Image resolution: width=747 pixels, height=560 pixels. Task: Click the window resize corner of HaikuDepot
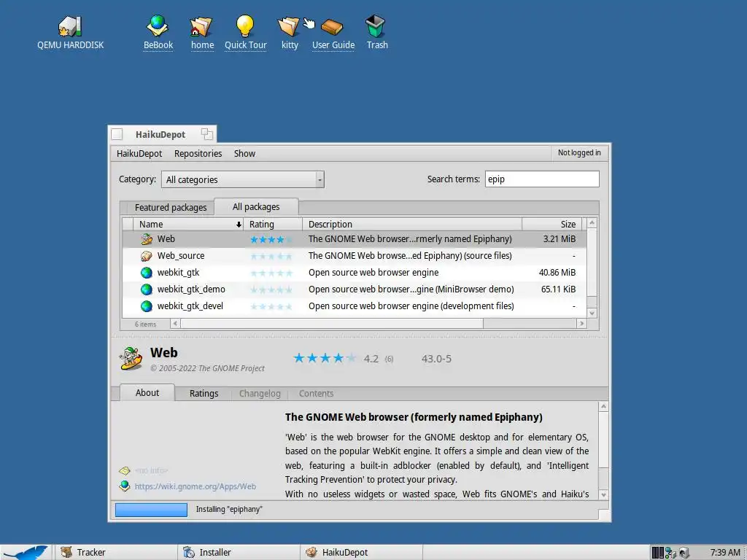coord(603,515)
